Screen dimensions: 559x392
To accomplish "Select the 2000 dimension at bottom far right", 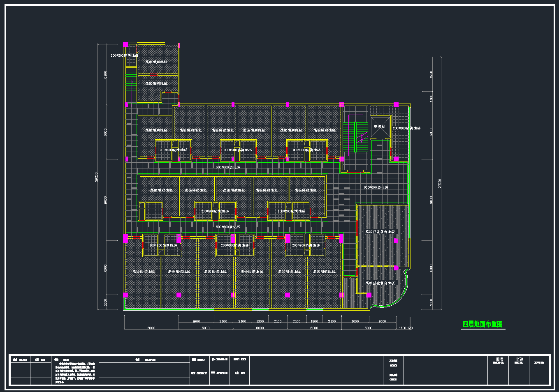I will pyautogui.click(x=382, y=321).
